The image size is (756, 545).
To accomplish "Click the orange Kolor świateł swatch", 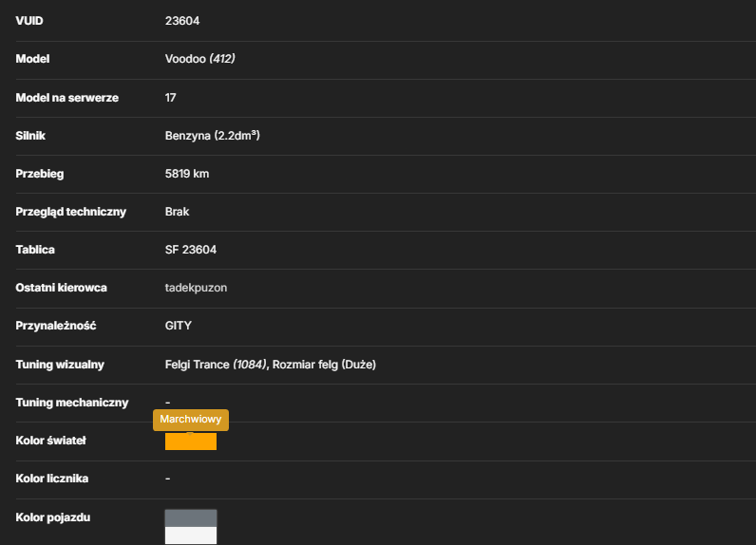I will pos(191,442).
